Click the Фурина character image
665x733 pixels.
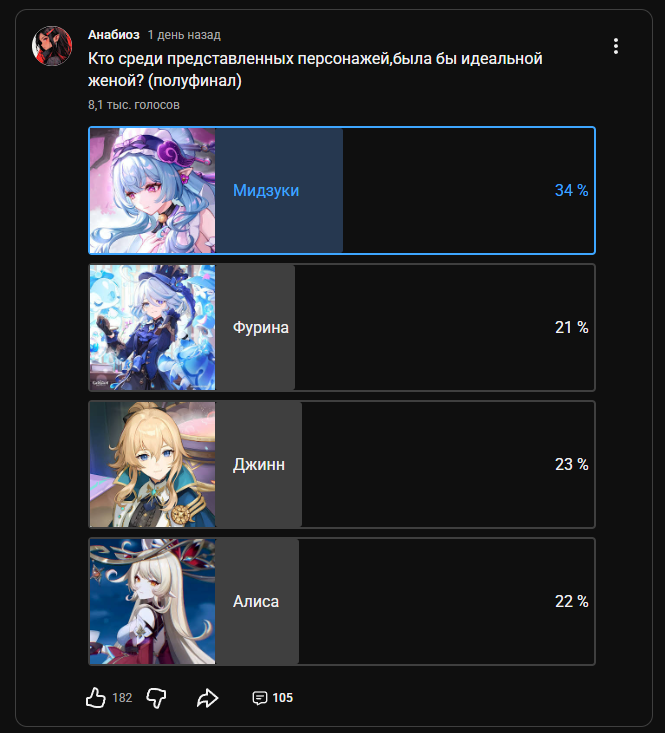(x=152, y=327)
